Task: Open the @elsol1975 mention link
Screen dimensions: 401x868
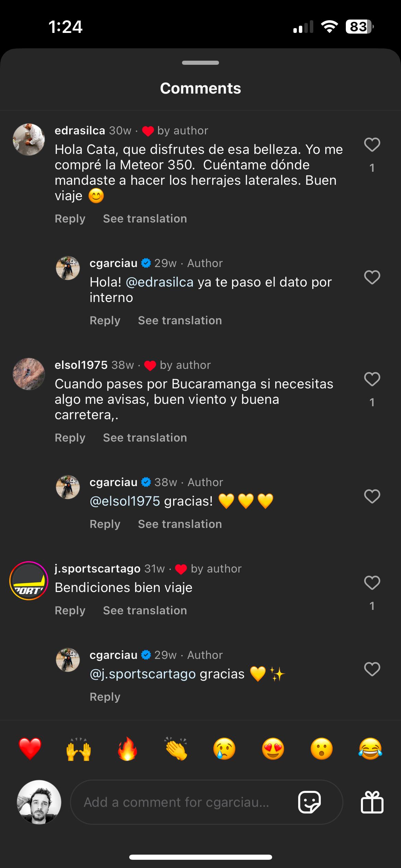Action: coord(125,501)
